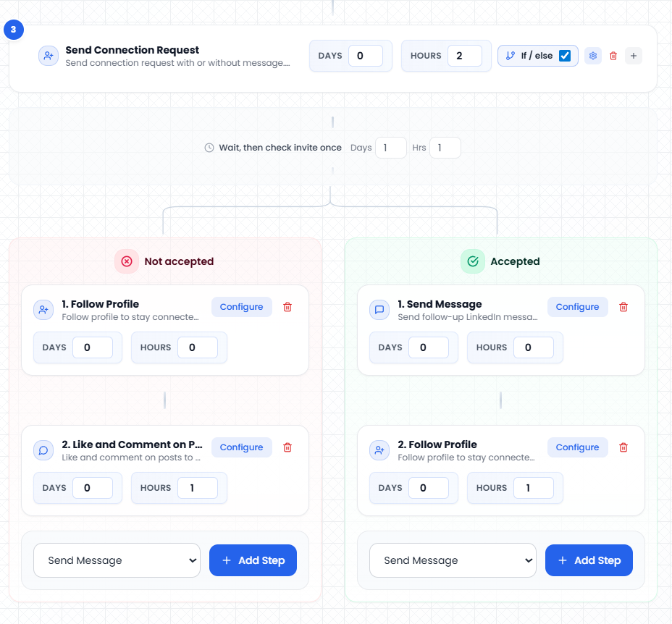This screenshot has width=672, height=624.
Task: Open settings gear on Send Connection Request
Action: click(x=592, y=55)
